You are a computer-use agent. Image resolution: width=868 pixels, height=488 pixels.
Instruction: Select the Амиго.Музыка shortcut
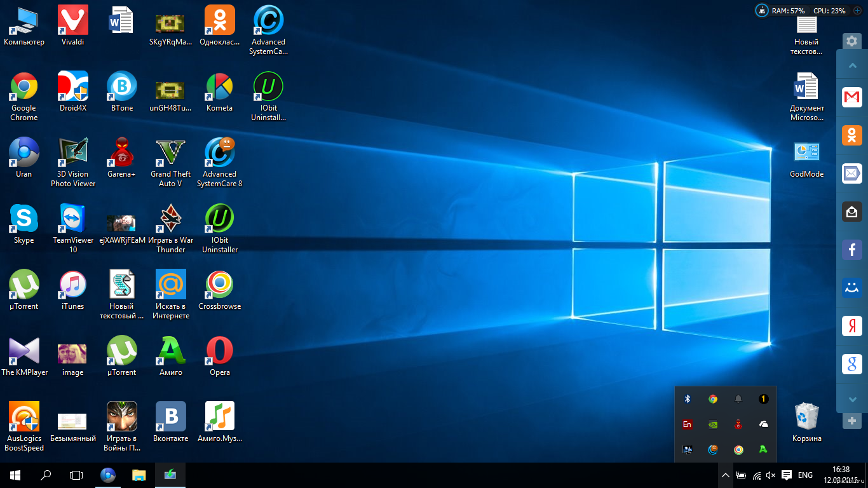220,423
